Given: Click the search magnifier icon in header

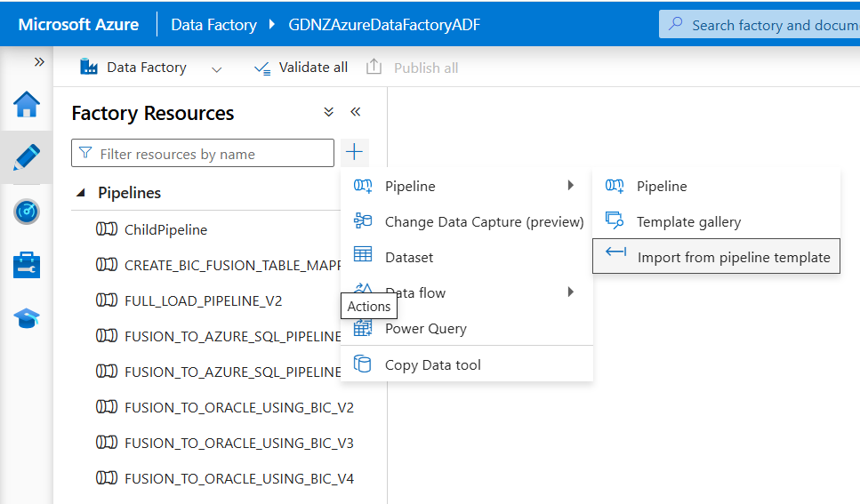Looking at the screenshot, I should (676, 24).
